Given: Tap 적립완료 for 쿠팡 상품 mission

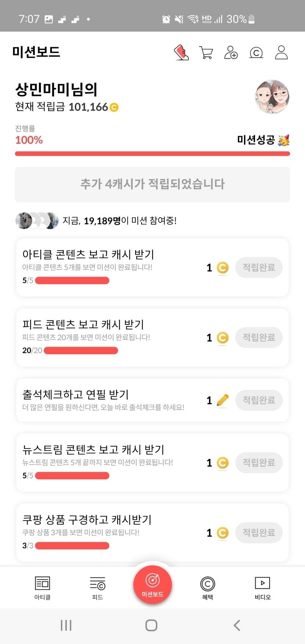Looking at the screenshot, I should 259,532.
